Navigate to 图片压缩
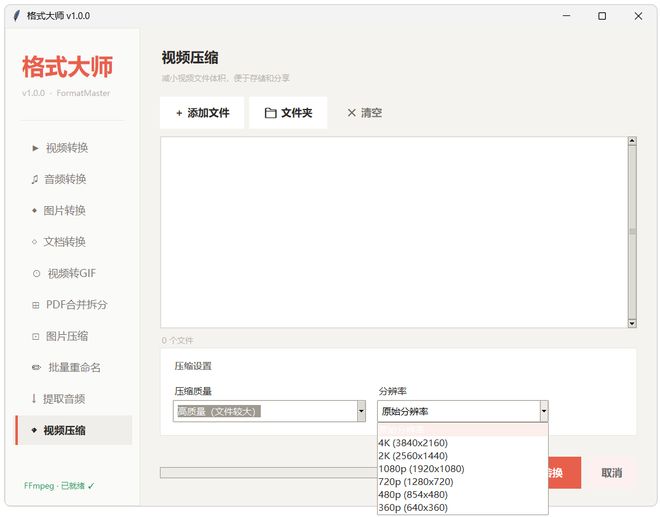 pyautogui.click(x=74, y=336)
